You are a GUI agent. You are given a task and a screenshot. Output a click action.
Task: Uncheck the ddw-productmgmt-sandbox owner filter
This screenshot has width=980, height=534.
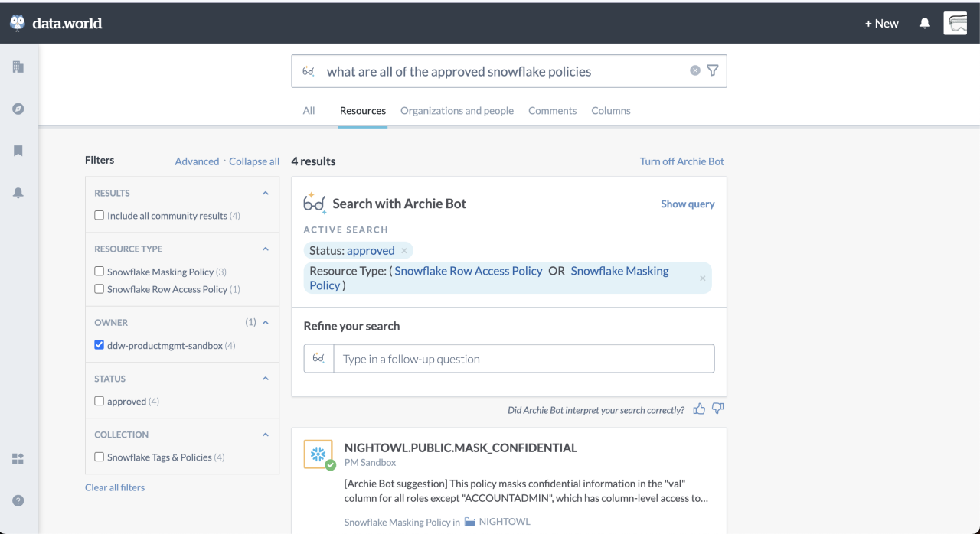click(100, 345)
